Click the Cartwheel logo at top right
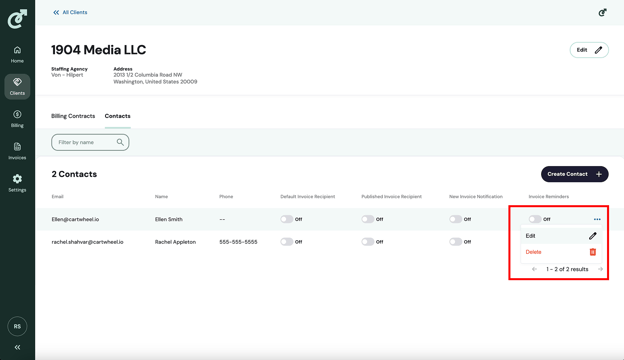The image size is (624, 360). [x=602, y=13]
